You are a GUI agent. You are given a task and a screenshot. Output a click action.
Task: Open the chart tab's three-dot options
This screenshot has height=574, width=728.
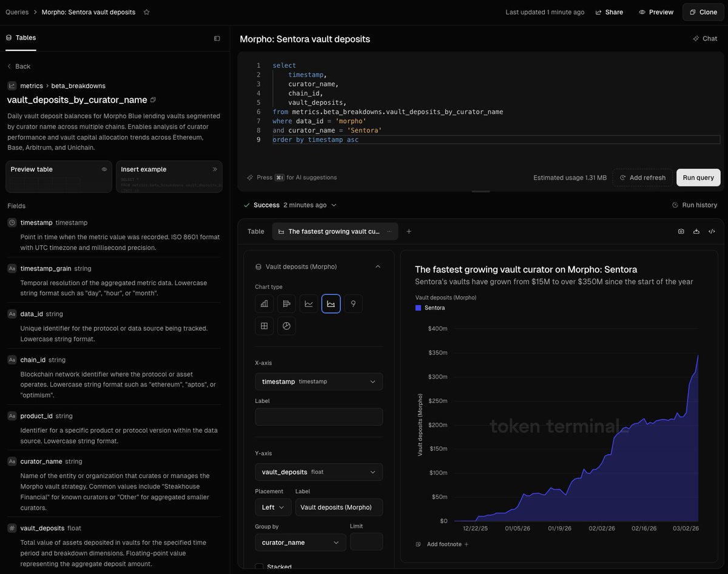pos(389,231)
